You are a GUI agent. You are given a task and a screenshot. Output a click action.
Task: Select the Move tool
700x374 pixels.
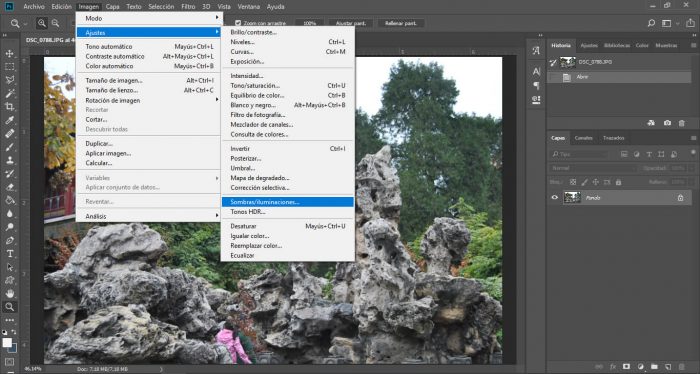point(9,54)
